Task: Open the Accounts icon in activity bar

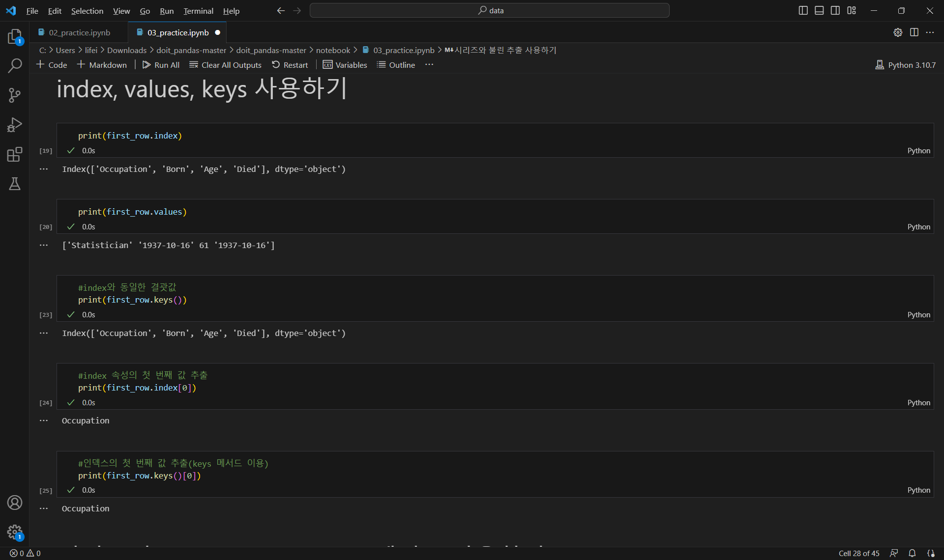Action: pyautogui.click(x=15, y=503)
